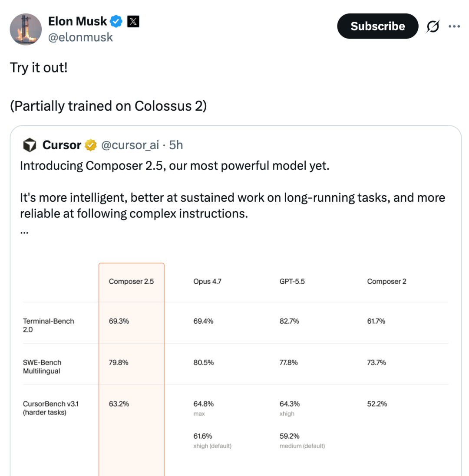Screen dimensions: 469x476
Task: Expand the truncated quoted post ellipsis
Action: (x=24, y=232)
